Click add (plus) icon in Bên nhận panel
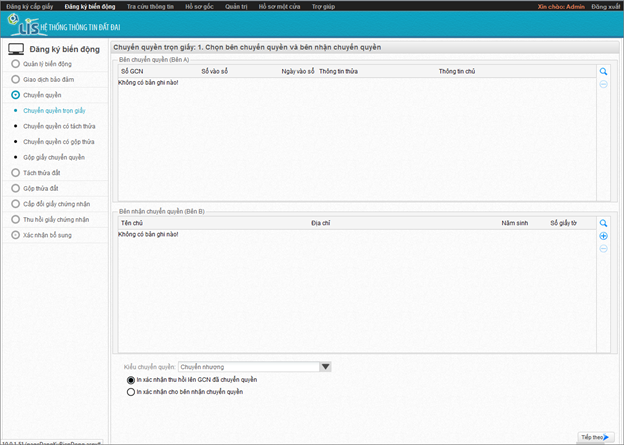 pos(603,235)
